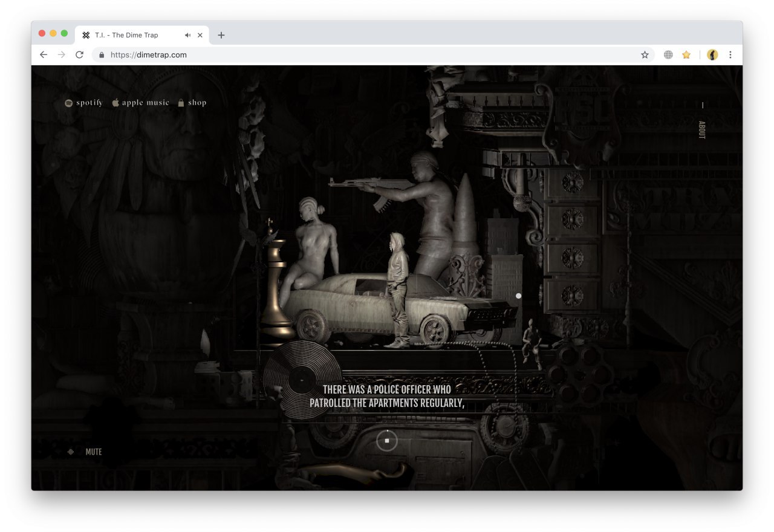Open the yellow star extension
This screenshot has height=532, width=774.
[x=686, y=54]
